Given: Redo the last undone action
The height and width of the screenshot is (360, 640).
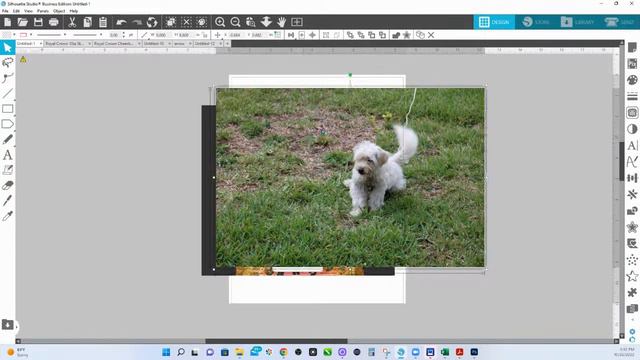Looking at the screenshot, I should tap(136, 22).
